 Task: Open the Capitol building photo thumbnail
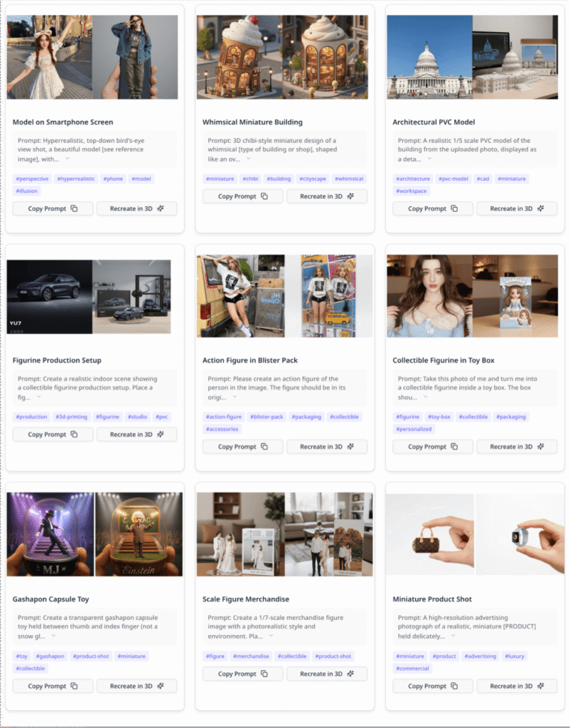coord(429,57)
